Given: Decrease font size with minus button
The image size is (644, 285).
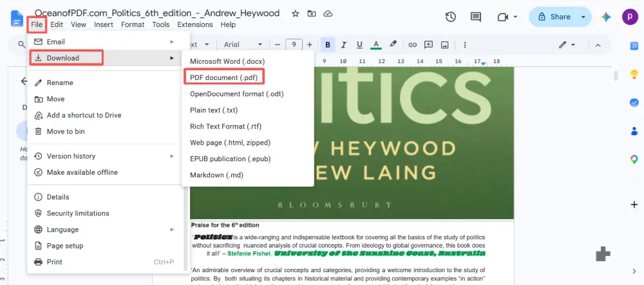Looking at the screenshot, I should coord(278,45).
